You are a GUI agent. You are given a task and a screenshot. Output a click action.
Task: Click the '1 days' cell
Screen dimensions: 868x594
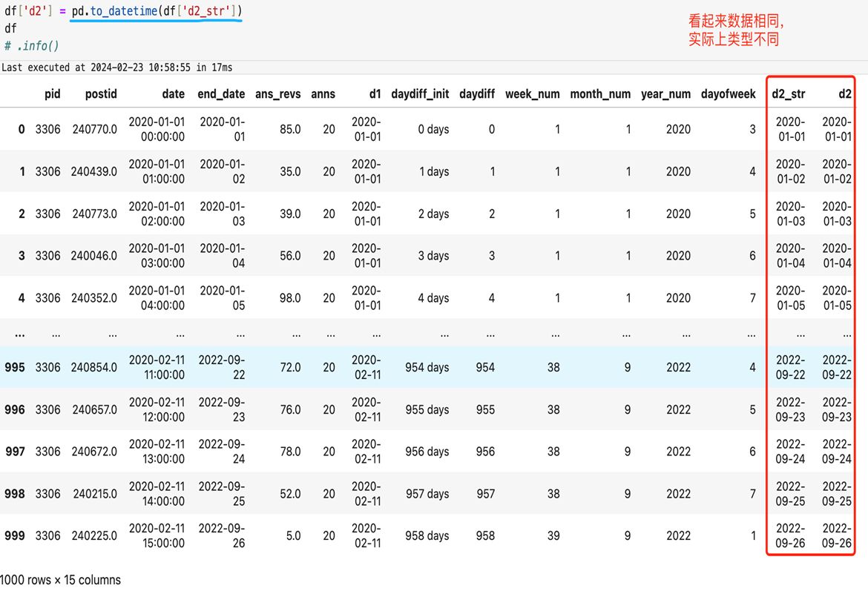click(434, 171)
